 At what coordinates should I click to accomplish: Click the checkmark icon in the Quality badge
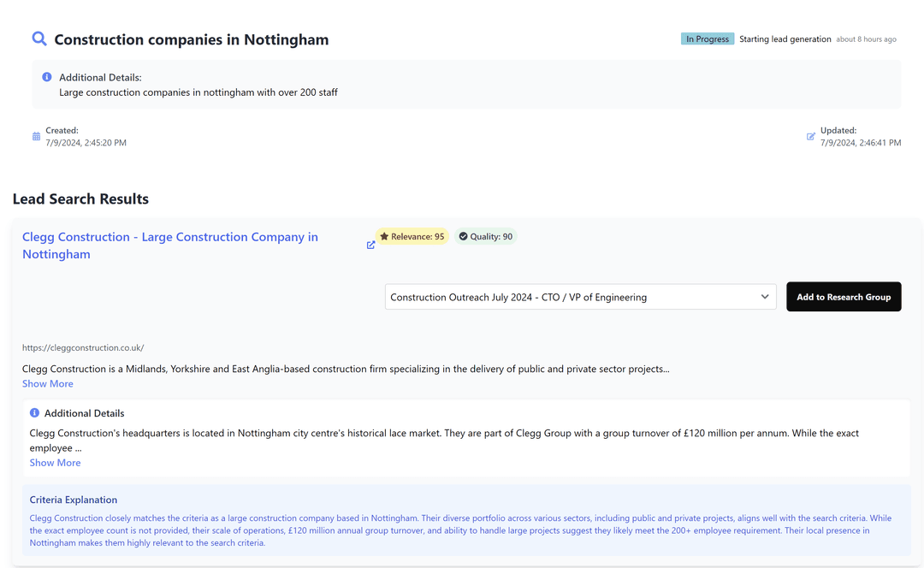coord(463,236)
